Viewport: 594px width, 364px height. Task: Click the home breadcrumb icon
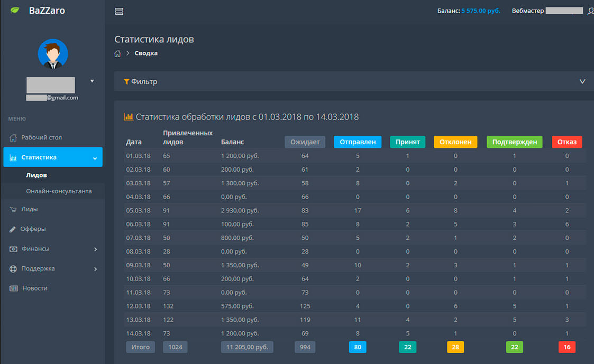[x=117, y=53]
